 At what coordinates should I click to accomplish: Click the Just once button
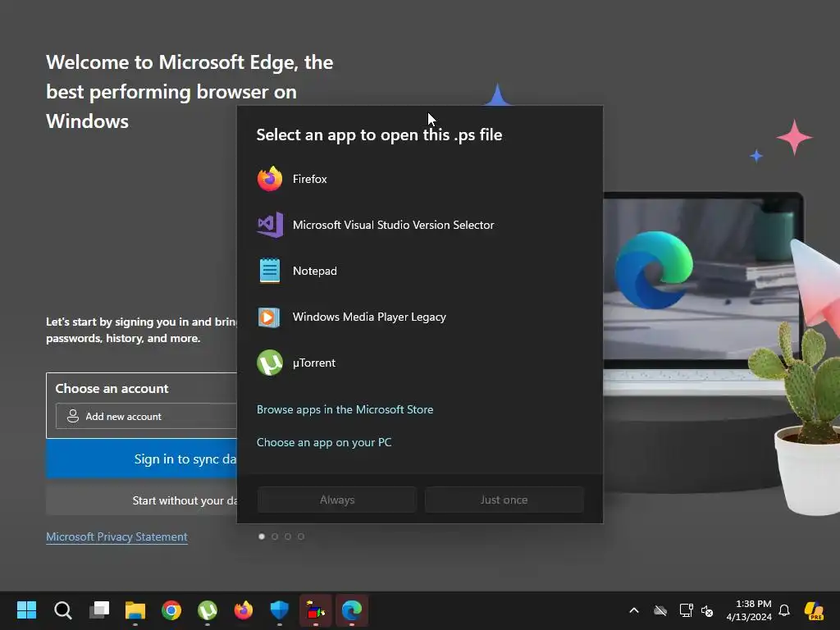click(x=504, y=500)
